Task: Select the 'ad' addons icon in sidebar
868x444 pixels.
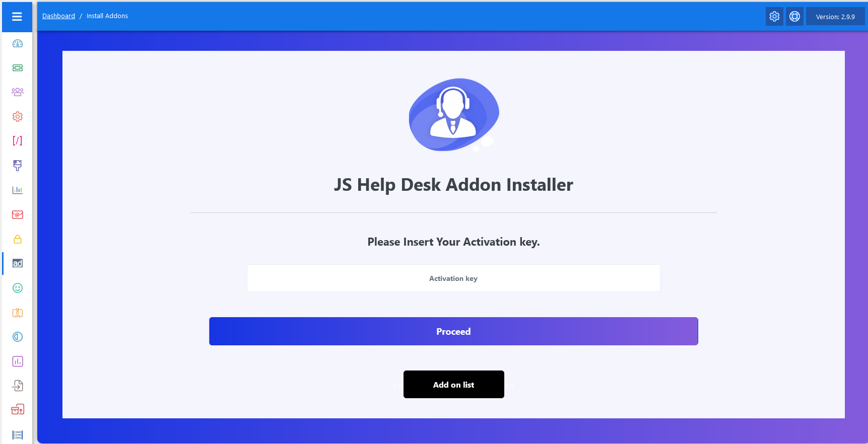Action: (x=18, y=263)
